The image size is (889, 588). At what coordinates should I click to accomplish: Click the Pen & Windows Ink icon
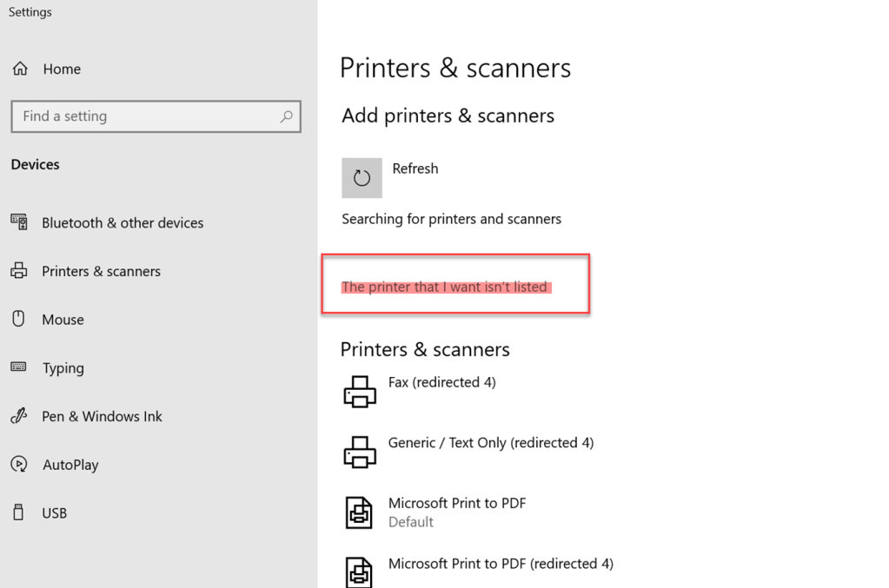[19, 416]
